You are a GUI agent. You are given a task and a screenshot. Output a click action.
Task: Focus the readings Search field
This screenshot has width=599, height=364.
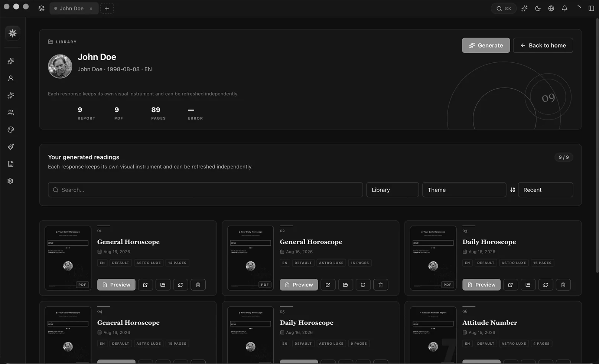(x=205, y=190)
